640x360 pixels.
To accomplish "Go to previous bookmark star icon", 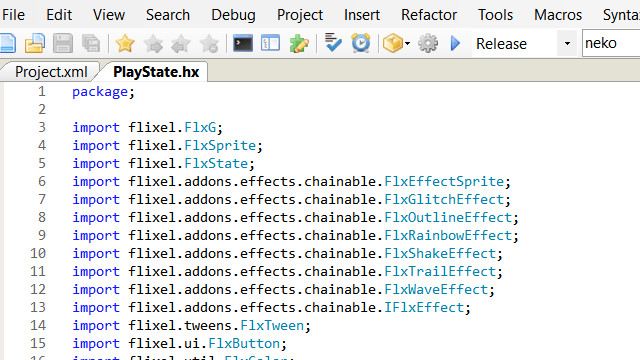I will (181, 43).
